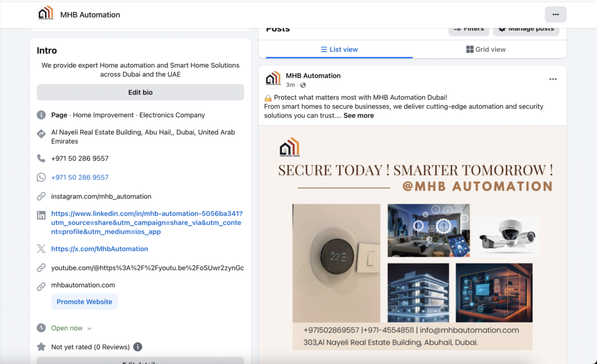Click the globe privacy icon on post

point(303,86)
